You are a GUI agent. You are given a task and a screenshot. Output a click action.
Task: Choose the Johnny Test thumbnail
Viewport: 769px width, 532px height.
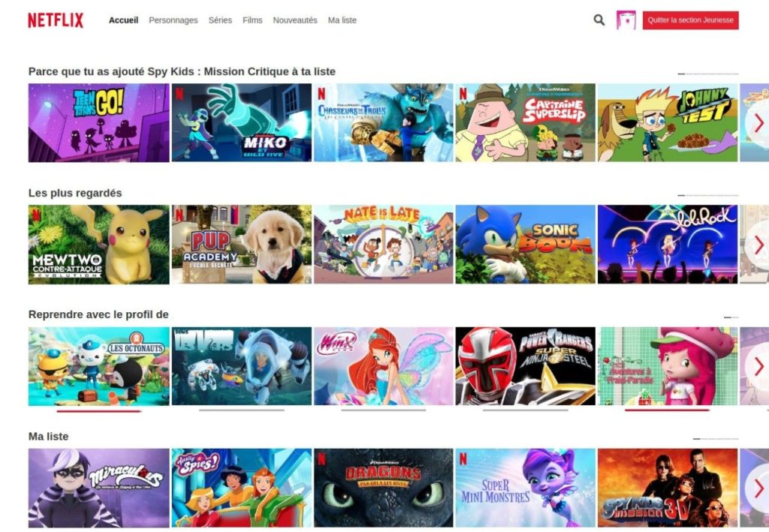coord(668,122)
